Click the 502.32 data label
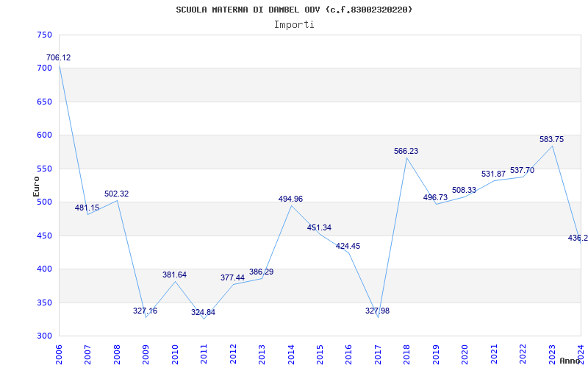 (x=117, y=194)
